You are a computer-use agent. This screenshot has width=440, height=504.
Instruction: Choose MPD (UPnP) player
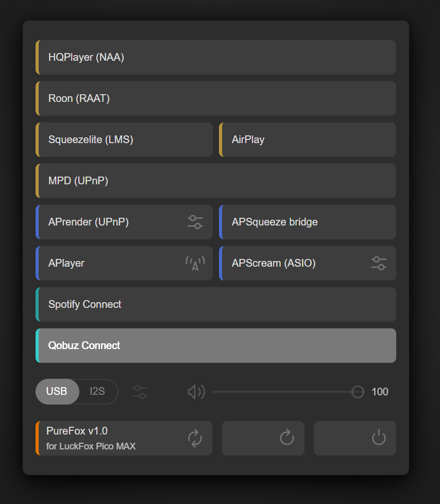click(215, 181)
